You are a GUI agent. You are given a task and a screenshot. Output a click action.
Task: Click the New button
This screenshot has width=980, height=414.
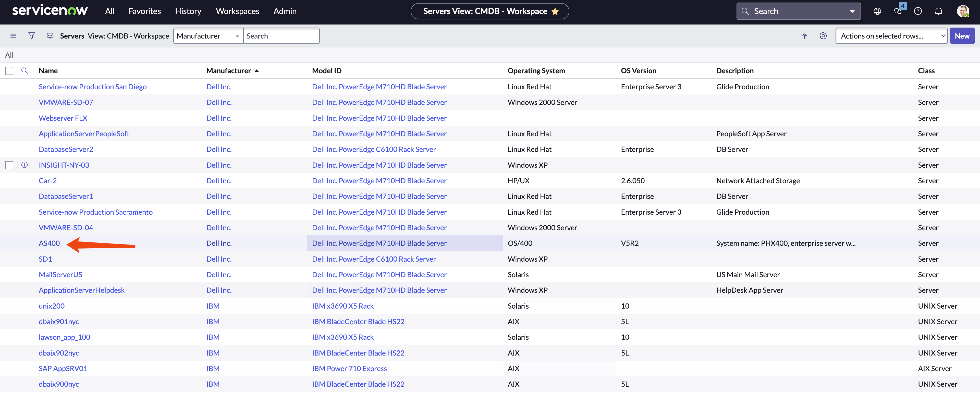(962, 36)
